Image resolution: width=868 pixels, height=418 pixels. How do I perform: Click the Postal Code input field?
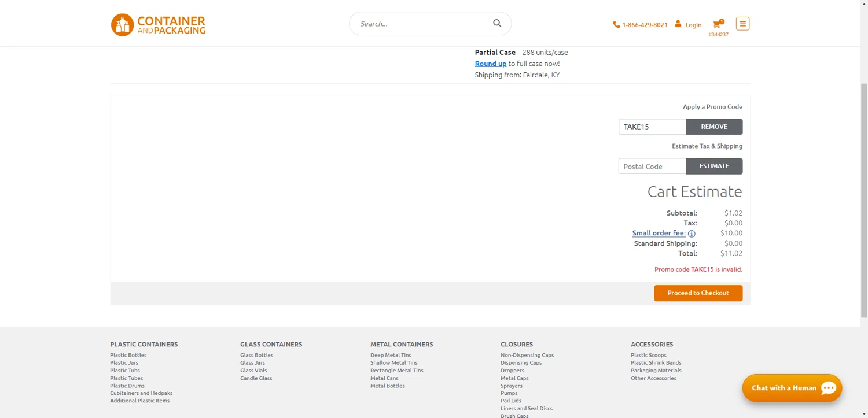pyautogui.click(x=652, y=166)
